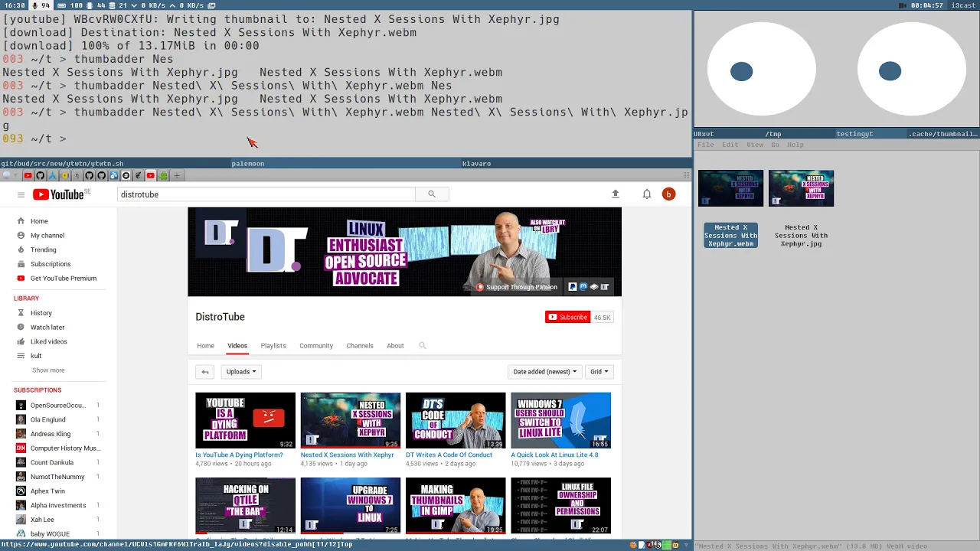The image size is (980, 551).
Task: Open the Channels tab
Action: [x=360, y=346]
